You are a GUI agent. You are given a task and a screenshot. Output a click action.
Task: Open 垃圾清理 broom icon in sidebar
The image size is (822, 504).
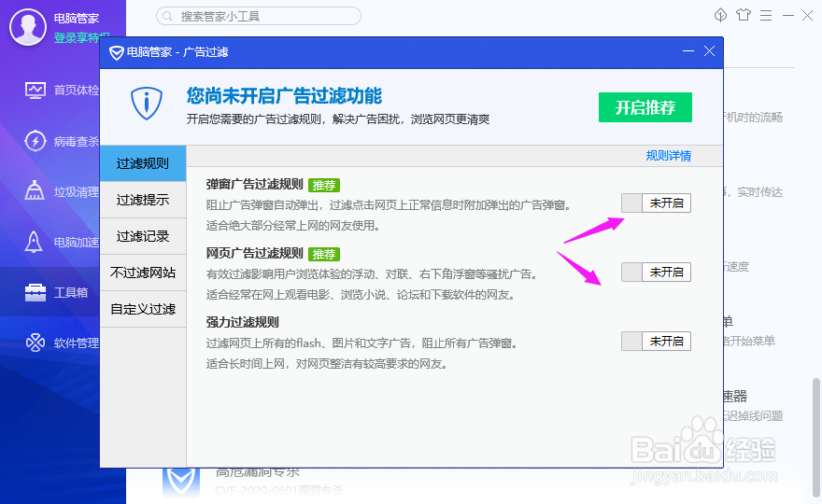pos(35,191)
